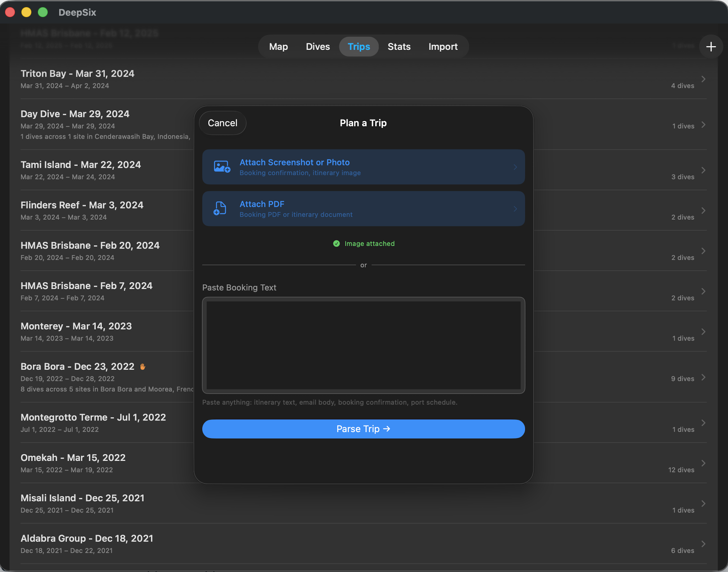Open Misali Island - Dec 25, 2021 trip
The height and width of the screenshot is (572, 728).
tap(363, 503)
